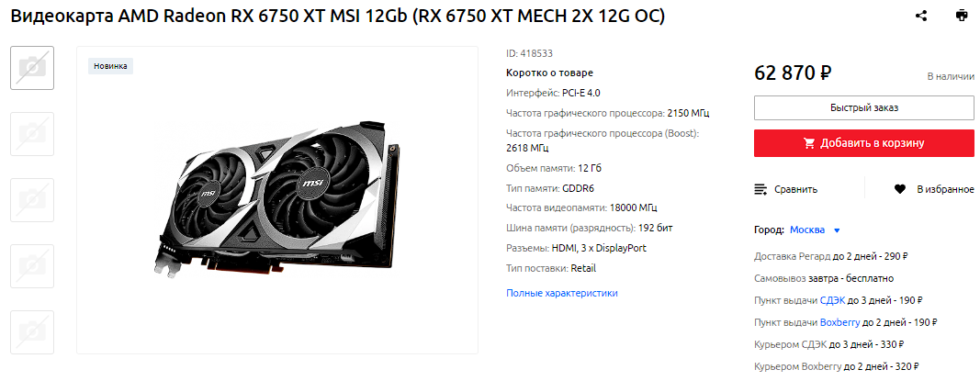Select the first photo placeholder thumbnail
Viewport: 980px width, 381px height.
32,67
